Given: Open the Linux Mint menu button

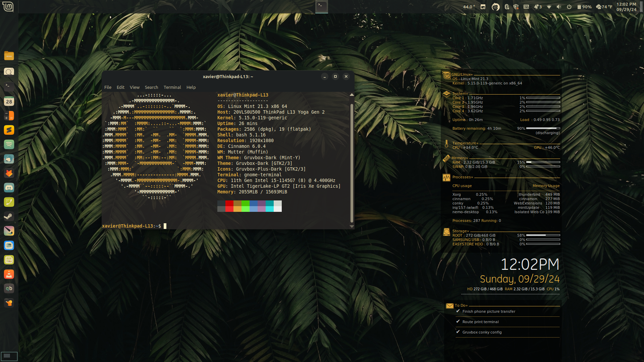Looking at the screenshot, I should click(x=8, y=6).
